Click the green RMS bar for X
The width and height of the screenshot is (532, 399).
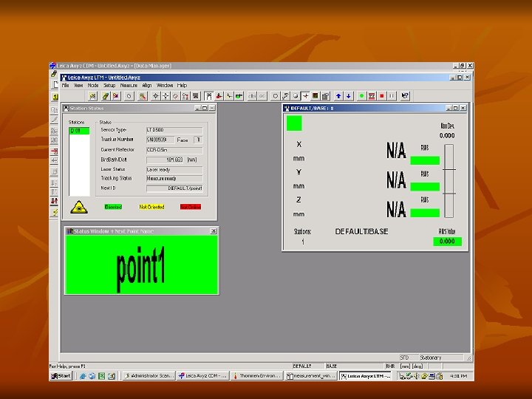click(425, 160)
